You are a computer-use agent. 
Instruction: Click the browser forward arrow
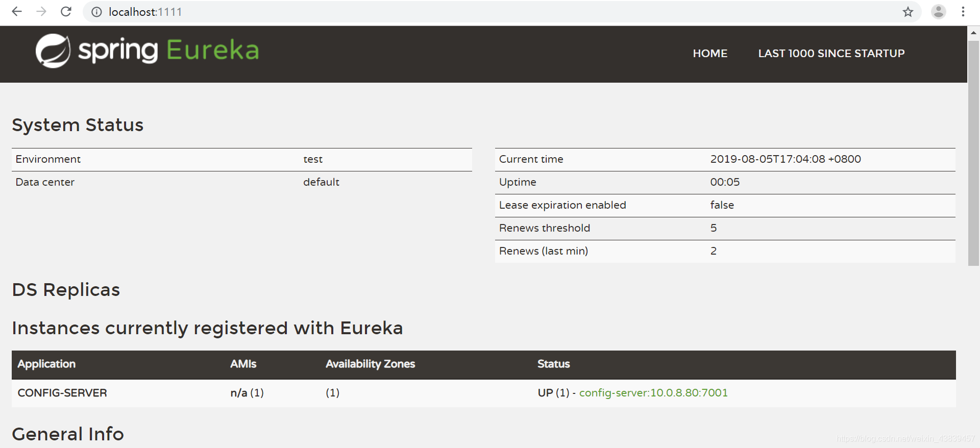coord(41,12)
